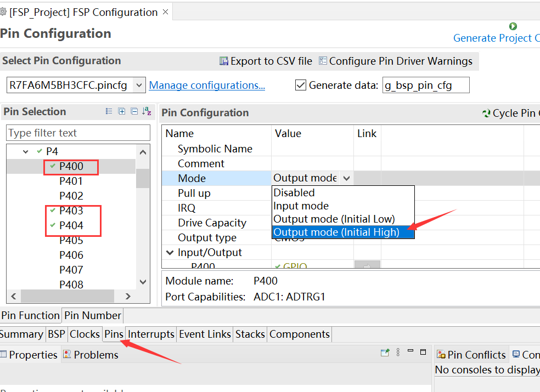Click the Type filter text field

(x=78, y=133)
